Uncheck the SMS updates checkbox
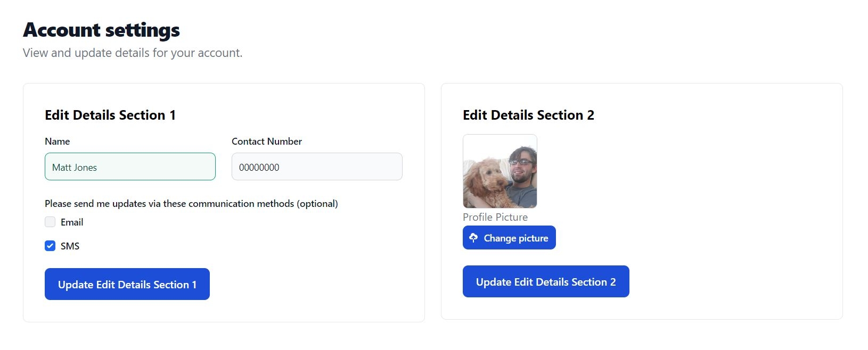Viewport: 868px width, 350px height. [x=50, y=246]
